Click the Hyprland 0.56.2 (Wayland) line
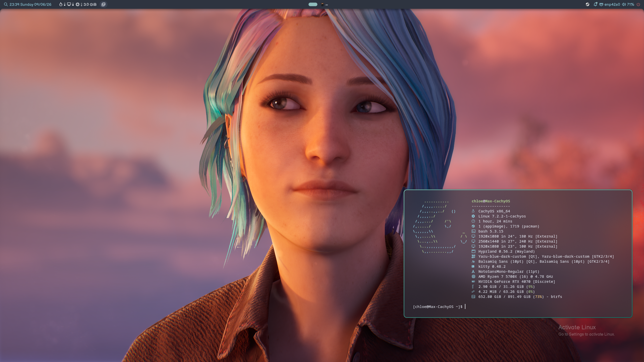This screenshot has height=362, width=644. [x=506, y=251]
